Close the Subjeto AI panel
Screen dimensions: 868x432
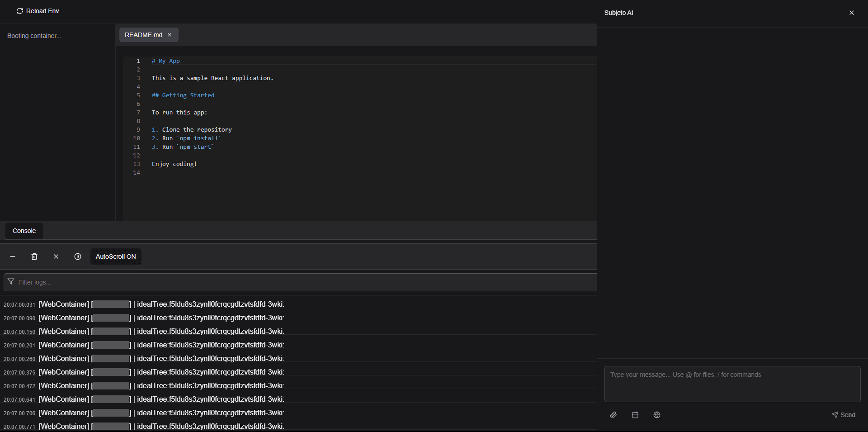pyautogui.click(x=852, y=13)
